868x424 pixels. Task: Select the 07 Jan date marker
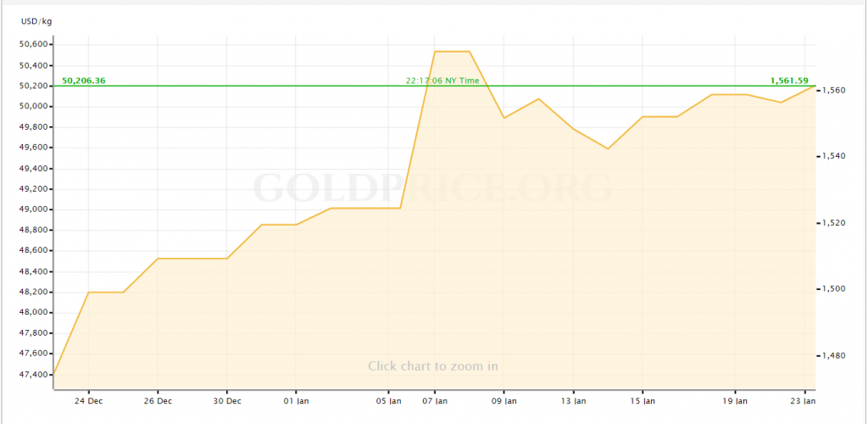click(434, 400)
